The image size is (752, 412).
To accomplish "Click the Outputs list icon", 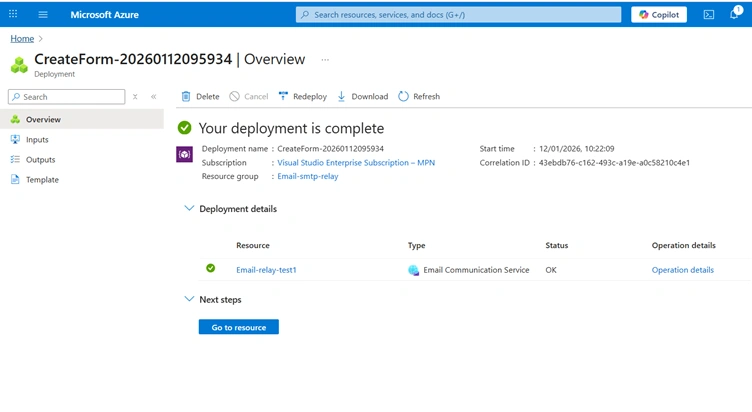I will coord(15,159).
